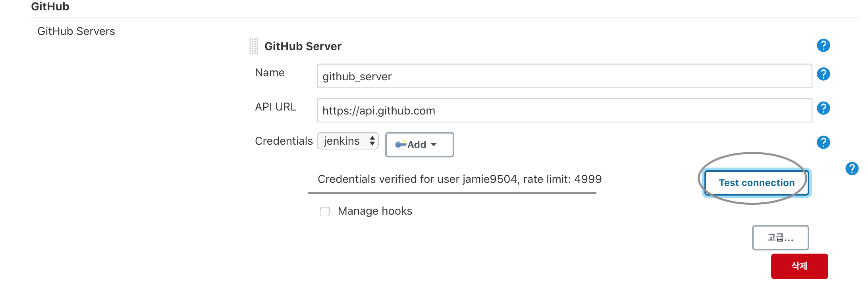Click inside the Name field github_server

pyautogui.click(x=564, y=76)
